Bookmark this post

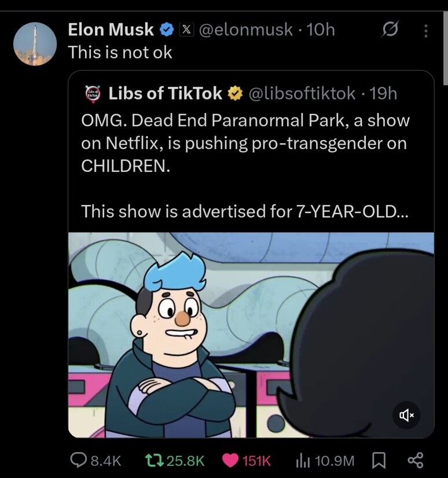[x=378, y=460]
